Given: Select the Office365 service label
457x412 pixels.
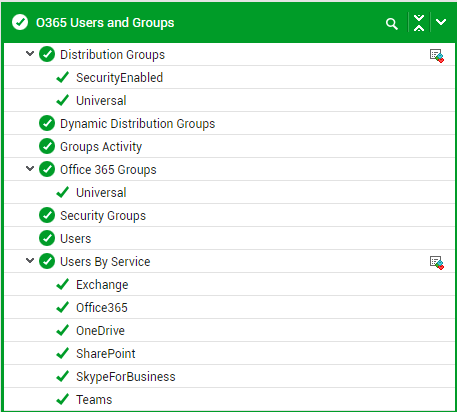Looking at the screenshot, I should (x=102, y=308).
